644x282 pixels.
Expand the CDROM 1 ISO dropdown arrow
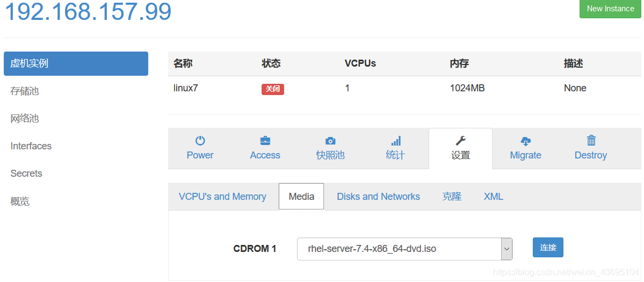[507, 249]
